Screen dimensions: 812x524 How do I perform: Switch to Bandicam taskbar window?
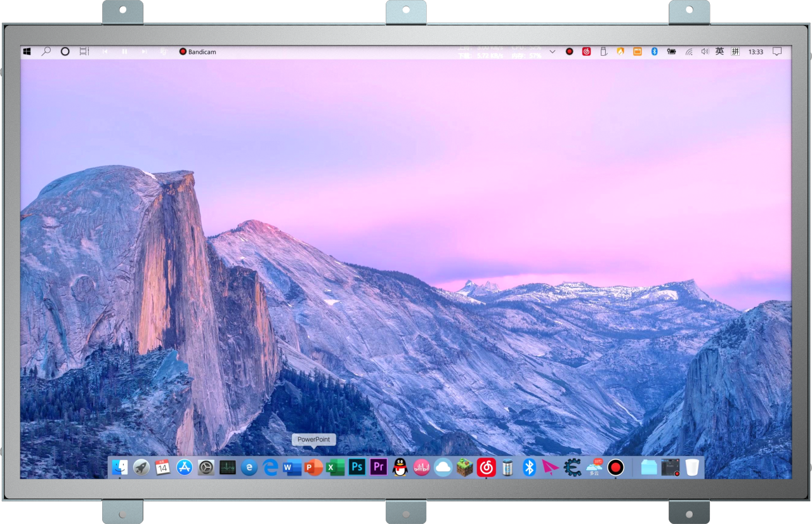click(197, 51)
